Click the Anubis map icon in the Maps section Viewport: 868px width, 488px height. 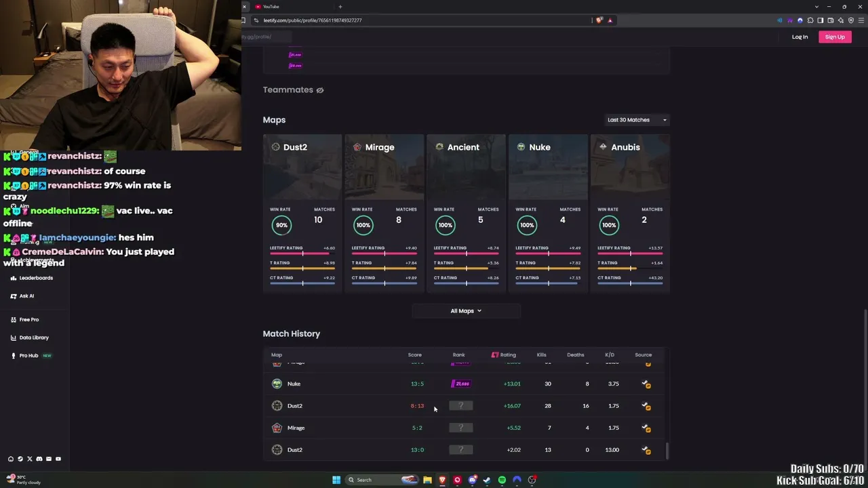coord(603,147)
